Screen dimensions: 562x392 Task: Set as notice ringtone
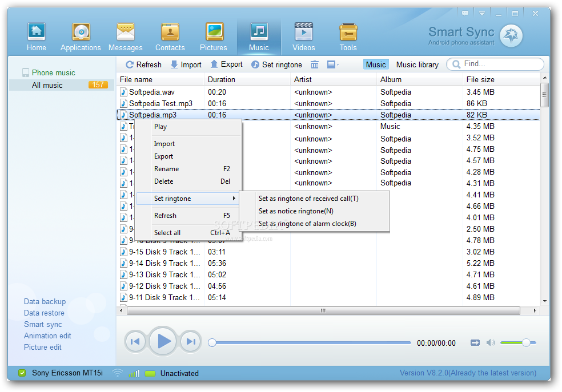(314, 211)
